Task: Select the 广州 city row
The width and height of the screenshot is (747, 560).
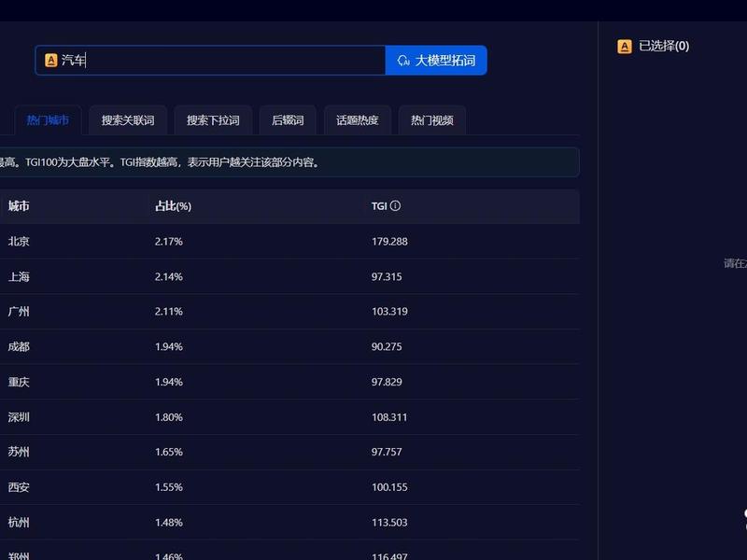Action: pyautogui.click(x=289, y=312)
